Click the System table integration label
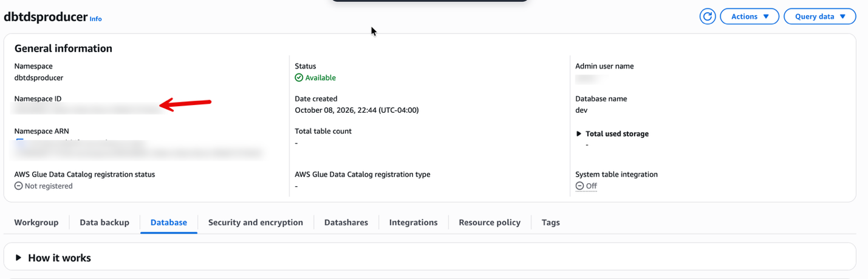The height and width of the screenshot is (279, 868). pos(617,175)
